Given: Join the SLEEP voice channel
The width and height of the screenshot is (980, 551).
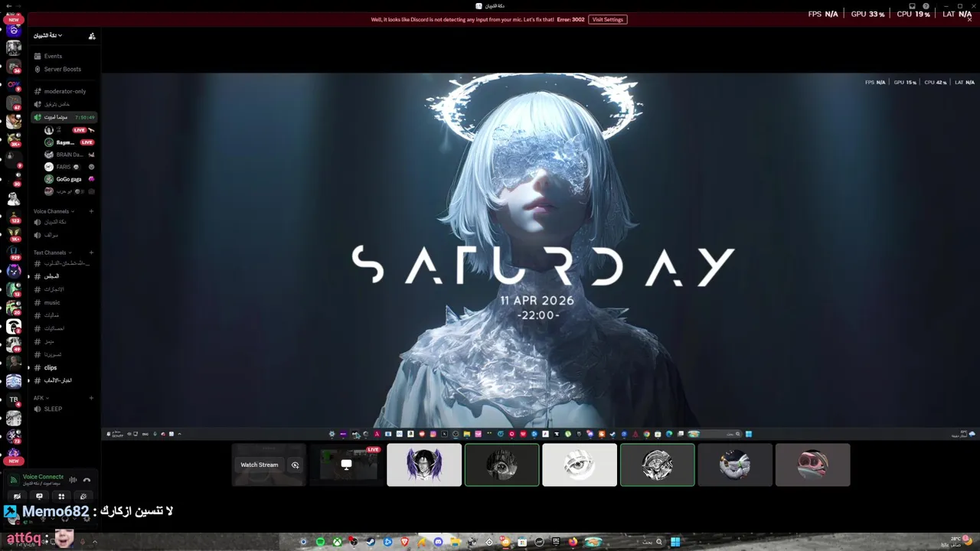Looking at the screenshot, I should tap(64, 409).
